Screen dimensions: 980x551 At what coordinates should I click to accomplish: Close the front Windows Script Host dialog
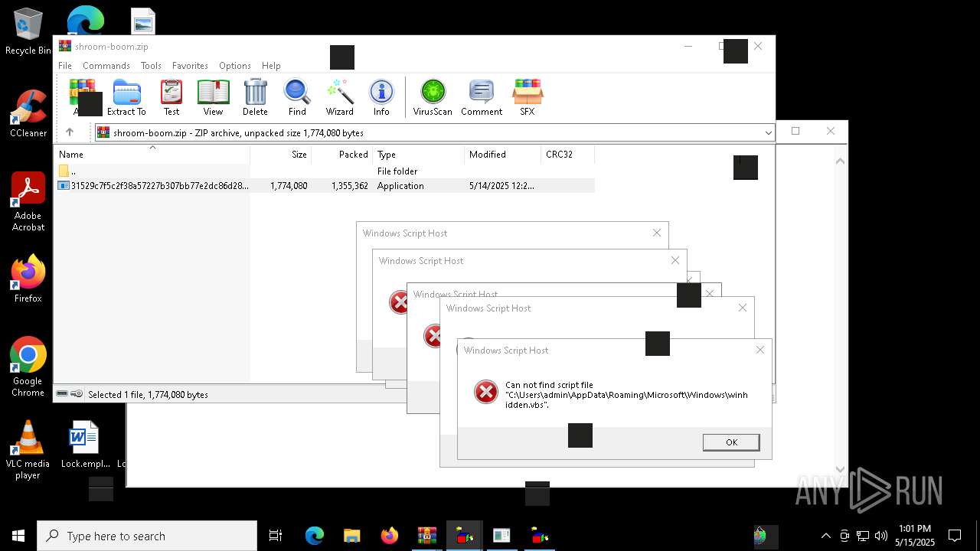(x=759, y=350)
